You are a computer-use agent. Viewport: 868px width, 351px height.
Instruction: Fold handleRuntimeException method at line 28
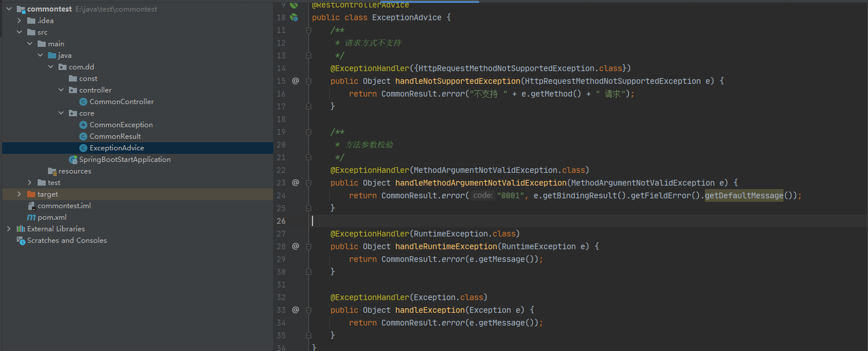pos(308,246)
